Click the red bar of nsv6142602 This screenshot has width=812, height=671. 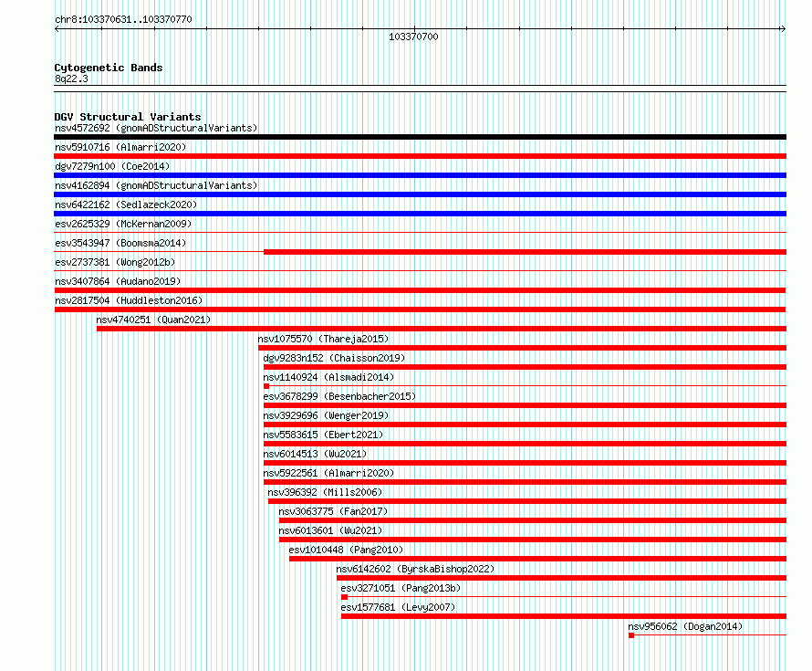tap(561, 578)
